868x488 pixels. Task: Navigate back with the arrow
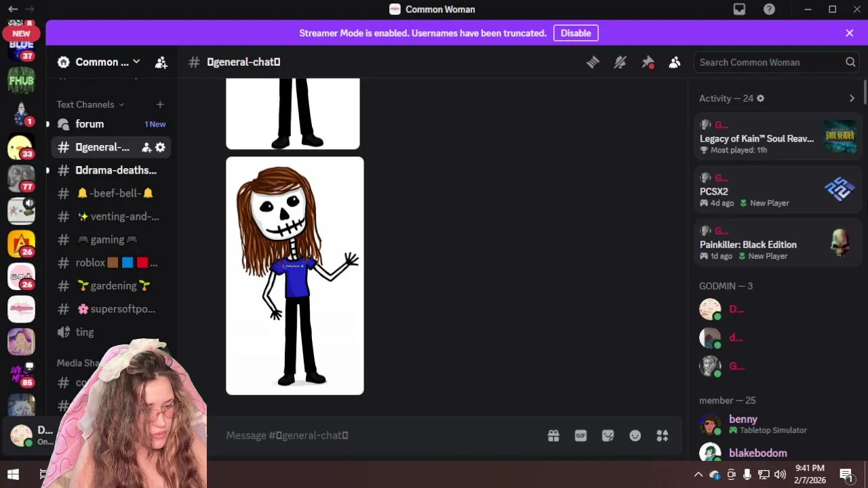[13, 9]
